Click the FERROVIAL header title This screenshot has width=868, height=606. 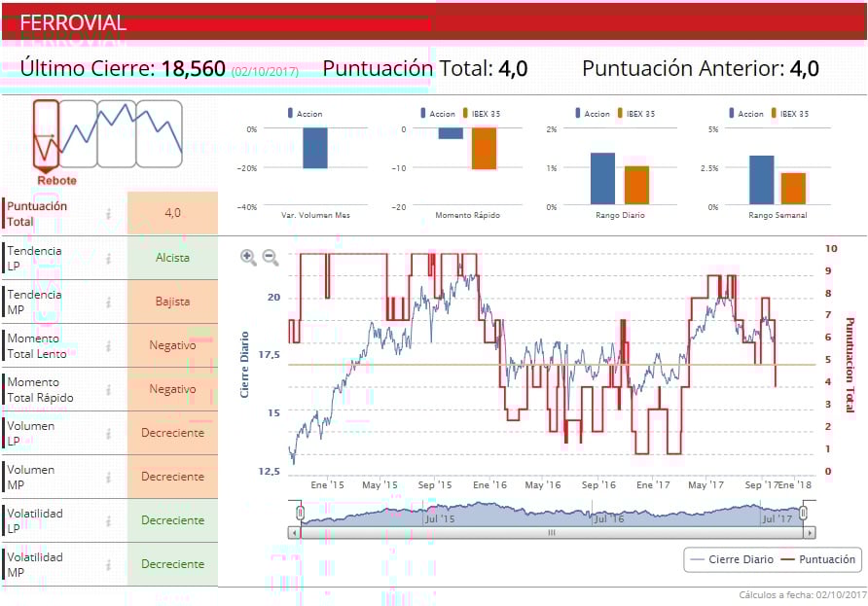[73, 22]
